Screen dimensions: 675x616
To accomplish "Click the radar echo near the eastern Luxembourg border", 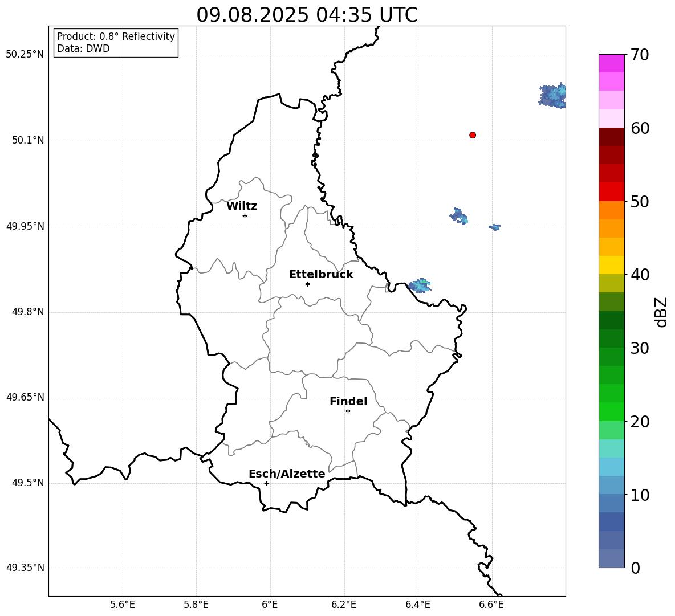I will click(420, 285).
